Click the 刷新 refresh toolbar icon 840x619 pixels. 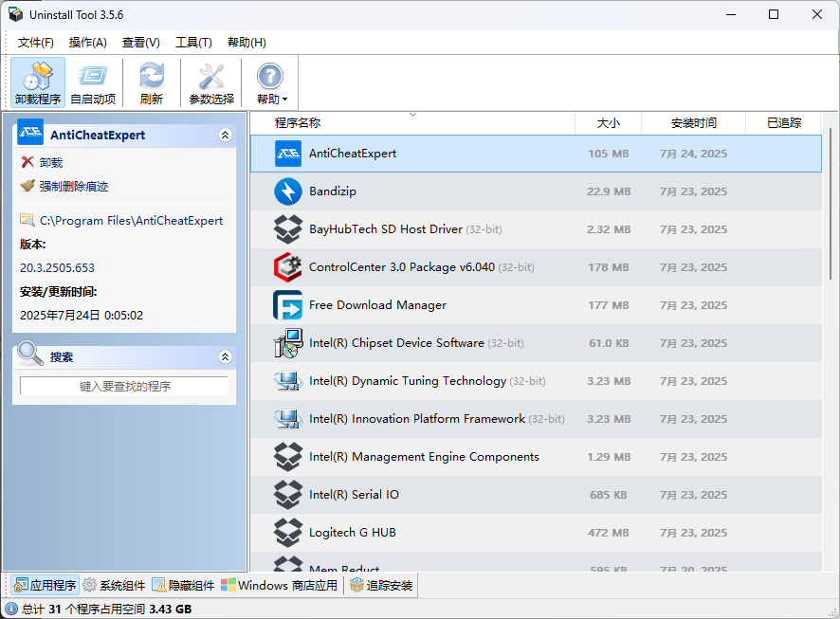pyautogui.click(x=152, y=82)
